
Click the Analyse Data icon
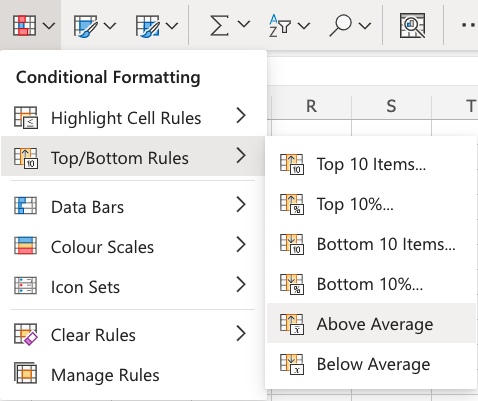click(x=412, y=25)
